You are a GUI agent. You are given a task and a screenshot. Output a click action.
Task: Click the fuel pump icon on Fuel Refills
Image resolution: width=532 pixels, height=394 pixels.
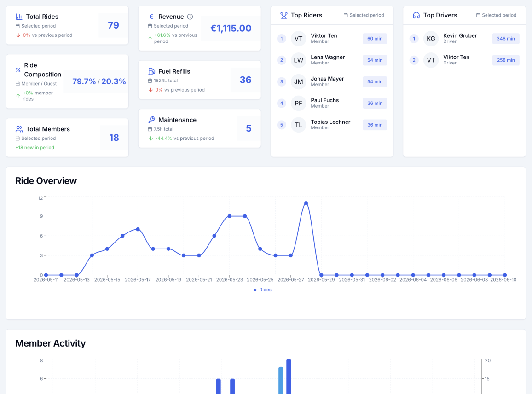pyautogui.click(x=152, y=71)
